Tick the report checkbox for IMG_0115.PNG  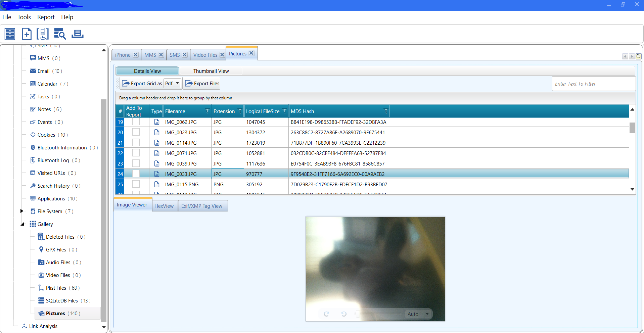(x=136, y=184)
